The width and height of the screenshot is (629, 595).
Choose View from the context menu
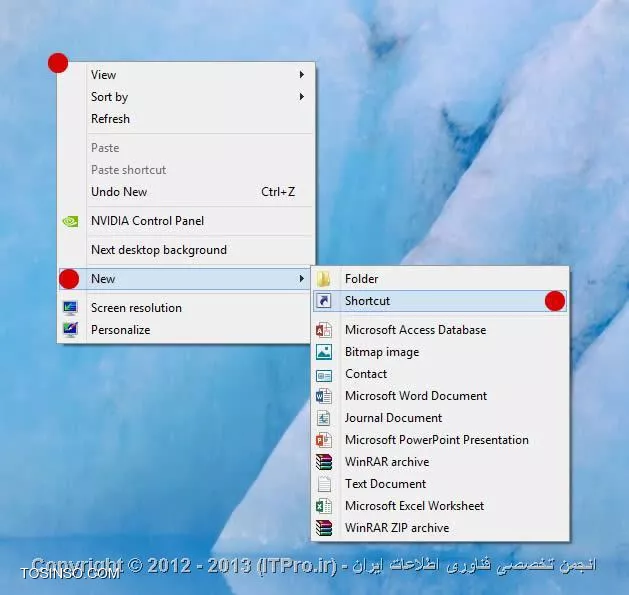186,75
